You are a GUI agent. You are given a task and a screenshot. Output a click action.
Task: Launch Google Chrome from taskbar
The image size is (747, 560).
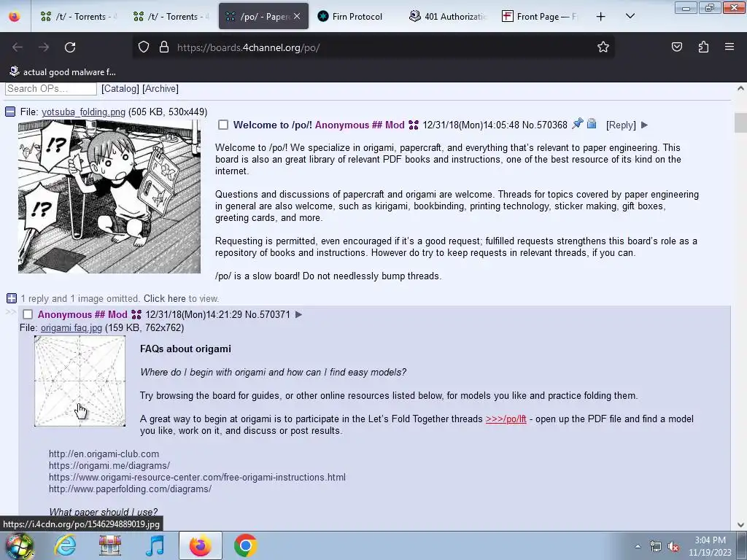(245, 545)
